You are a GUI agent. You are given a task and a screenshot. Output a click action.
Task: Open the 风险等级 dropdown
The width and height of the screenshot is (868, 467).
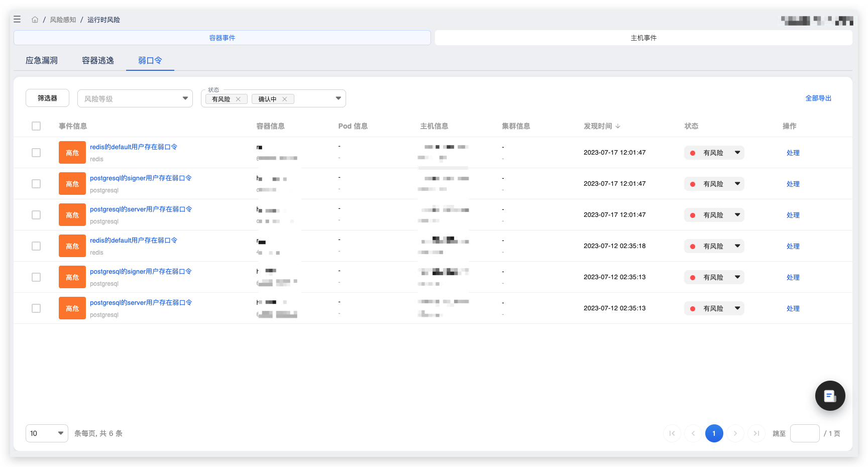click(135, 98)
